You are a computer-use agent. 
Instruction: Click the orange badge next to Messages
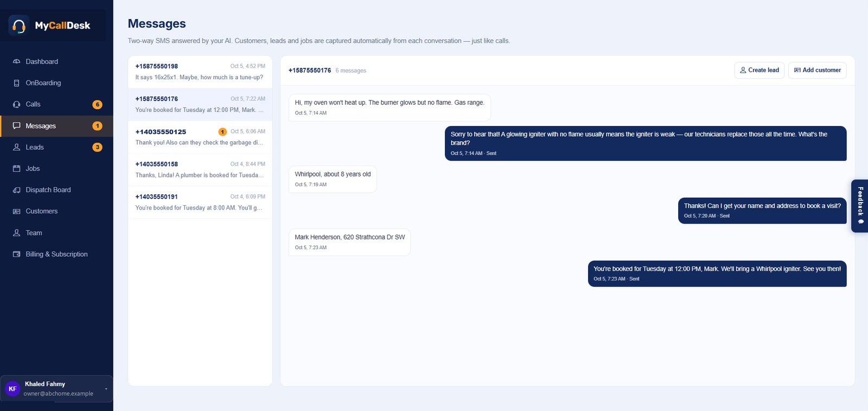(x=97, y=126)
